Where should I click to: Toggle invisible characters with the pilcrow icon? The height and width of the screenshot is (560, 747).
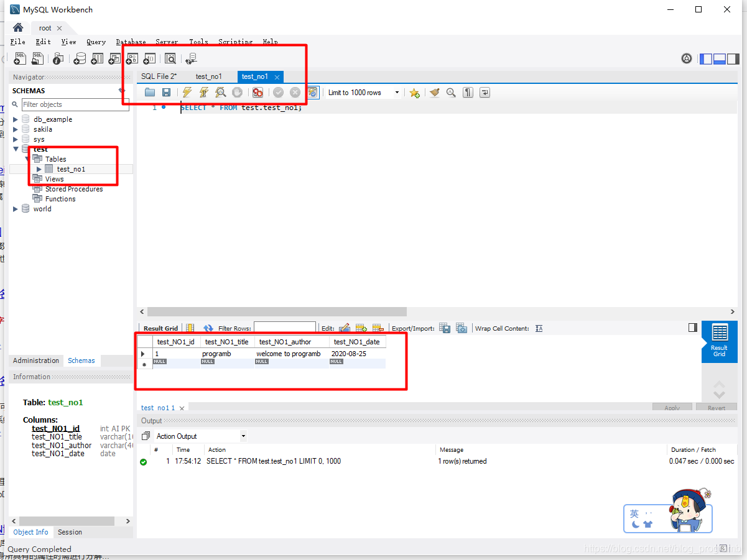tap(467, 92)
